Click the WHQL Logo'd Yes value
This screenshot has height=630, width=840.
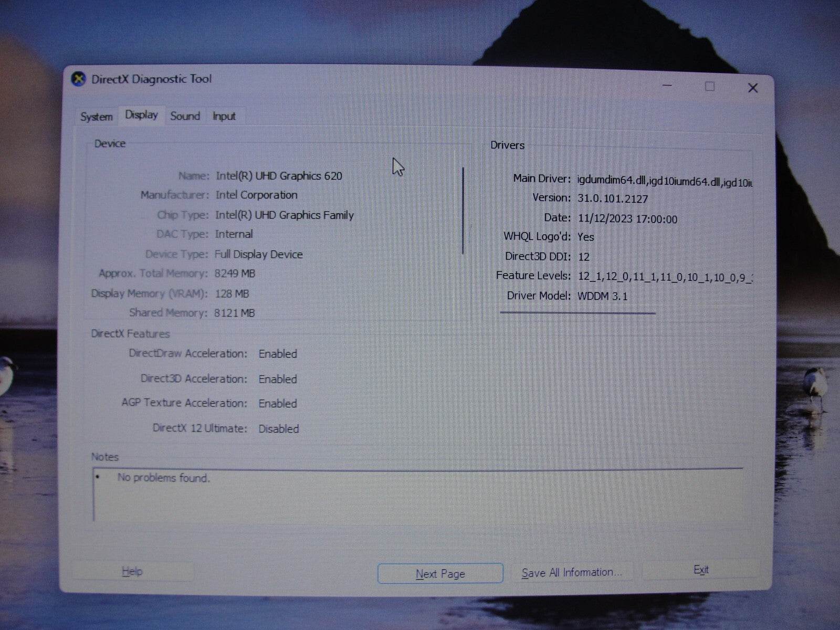585,237
